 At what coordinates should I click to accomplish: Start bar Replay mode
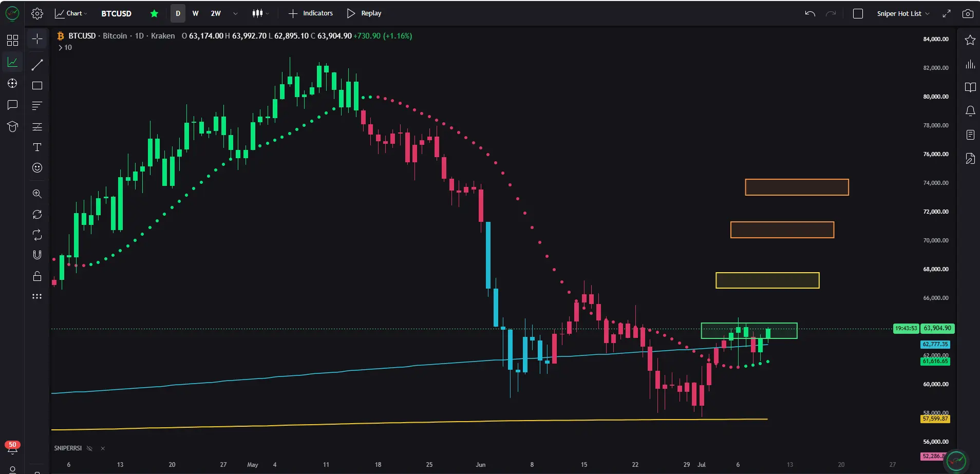click(364, 13)
